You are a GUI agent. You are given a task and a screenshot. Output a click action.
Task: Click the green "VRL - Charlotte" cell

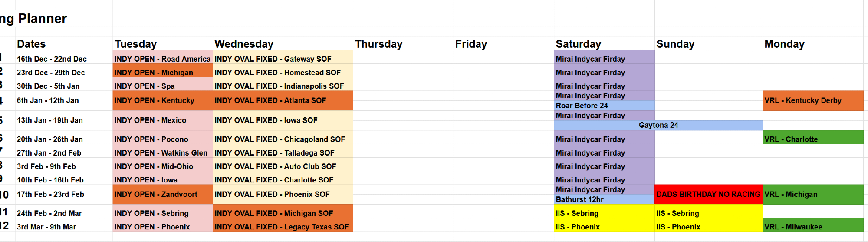[812, 139]
